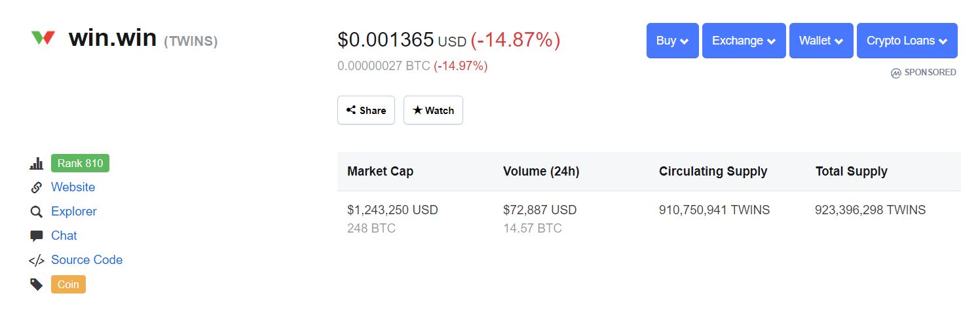Follow the Source Code link
Image resolution: width=980 pixels, height=321 pixels.
pyautogui.click(x=87, y=260)
